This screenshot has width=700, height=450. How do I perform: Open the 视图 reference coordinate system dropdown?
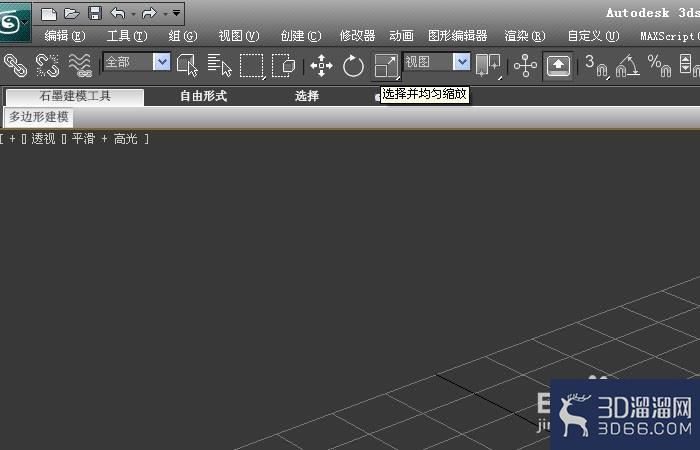click(437, 62)
